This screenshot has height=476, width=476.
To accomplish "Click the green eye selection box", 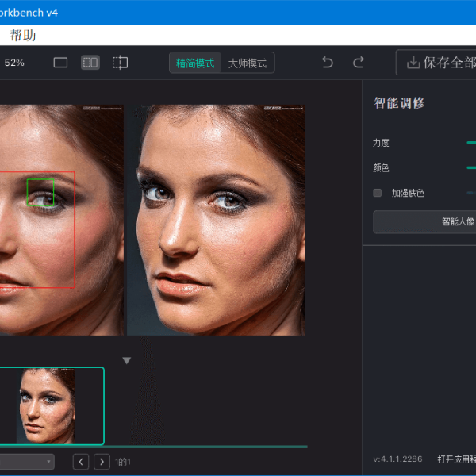I will [x=40, y=193].
